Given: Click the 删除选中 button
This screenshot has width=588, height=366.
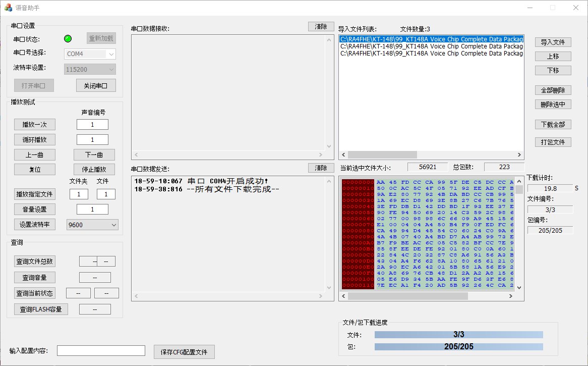Looking at the screenshot, I should pos(553,104).
